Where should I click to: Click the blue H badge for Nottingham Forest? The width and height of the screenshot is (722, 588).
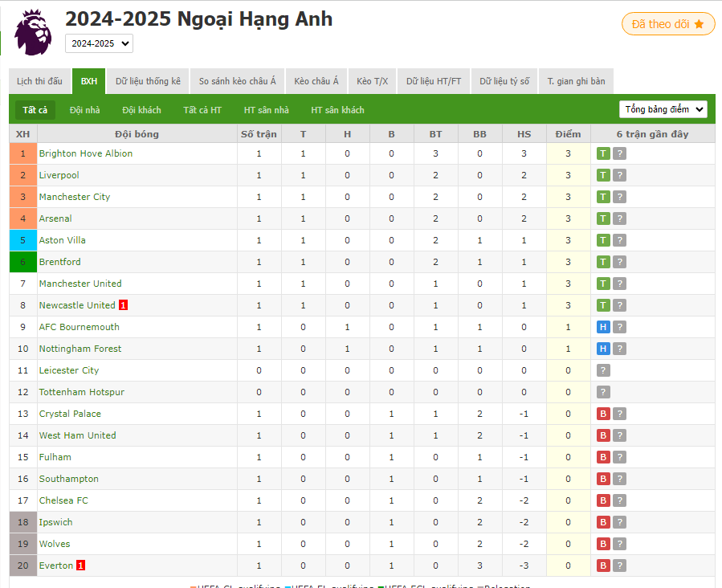tap(603, 349)
